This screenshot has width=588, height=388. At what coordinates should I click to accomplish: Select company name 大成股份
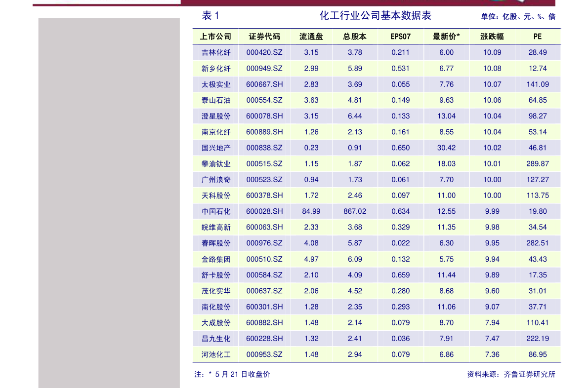coord(215,323)
